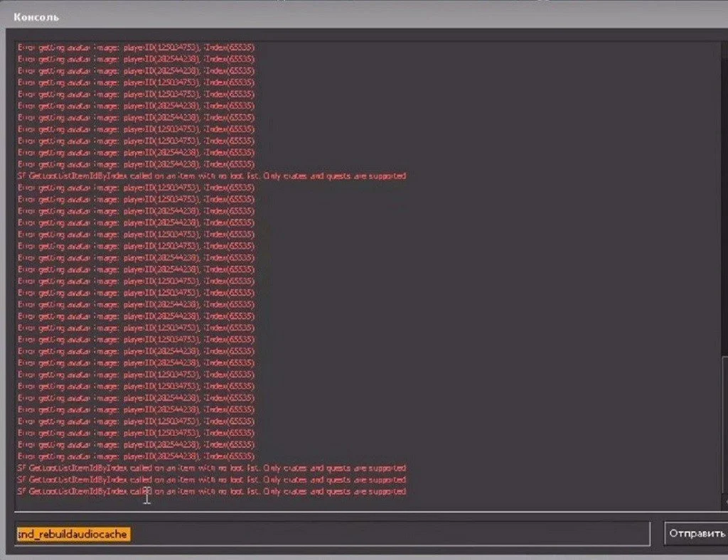The height and width of the screenshot is (560, 728).
Task: Click the Консоль window title
Action: [x=36, y=17]
